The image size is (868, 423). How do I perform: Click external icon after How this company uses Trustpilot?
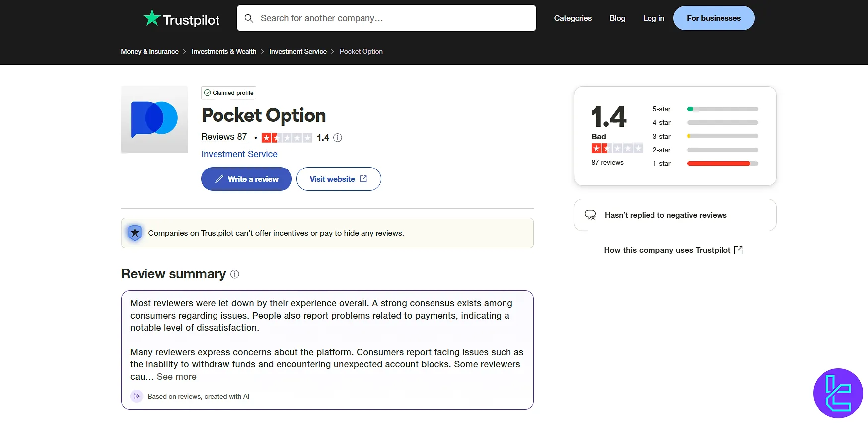tap(738, 250)
